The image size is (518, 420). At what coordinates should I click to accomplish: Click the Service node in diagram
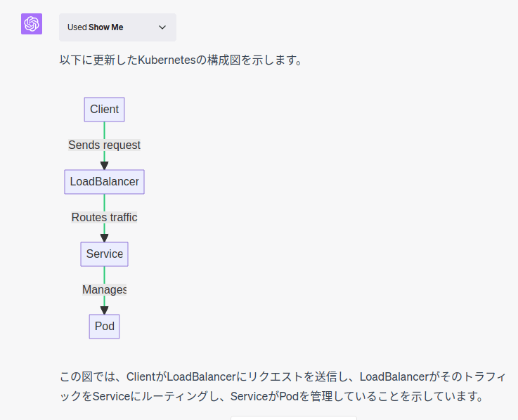(105, 254)
